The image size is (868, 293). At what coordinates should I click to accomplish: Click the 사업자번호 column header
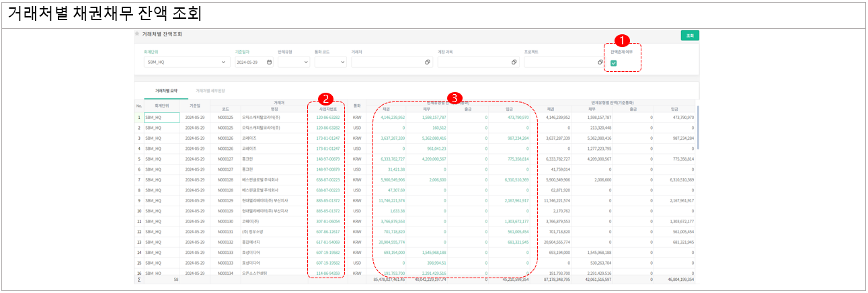point(327,108)
